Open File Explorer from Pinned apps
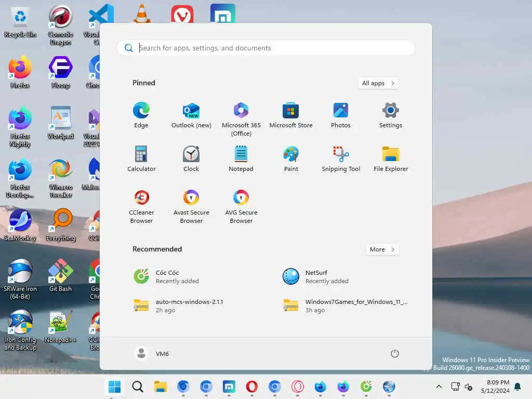The width and height of the screenshot is (532, 399). pyautogui.click(x=391, y=159)
